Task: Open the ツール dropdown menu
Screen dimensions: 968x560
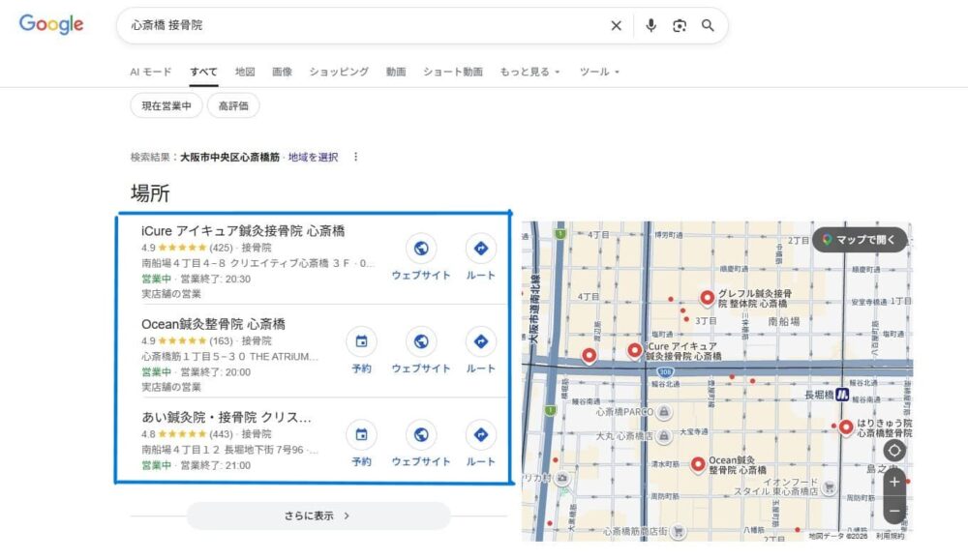Action: (599, 72)
